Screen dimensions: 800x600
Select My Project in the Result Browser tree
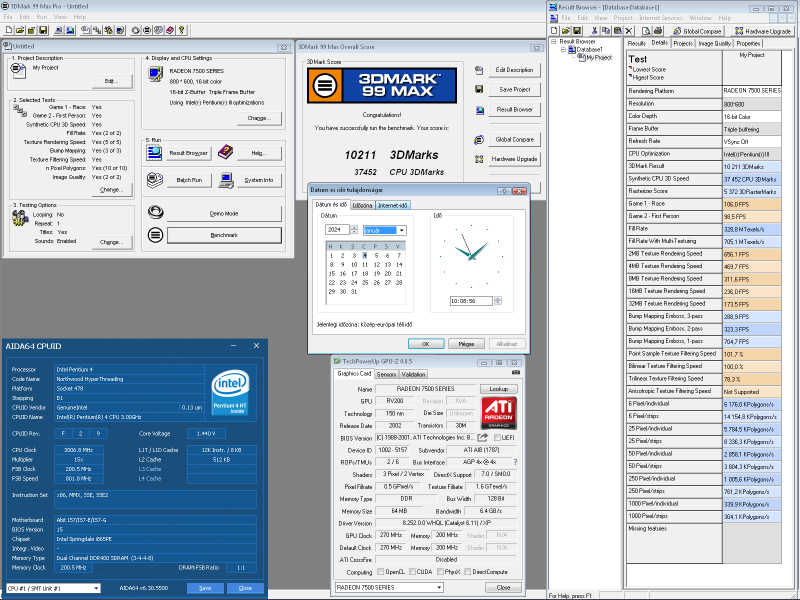click(598, 58)
